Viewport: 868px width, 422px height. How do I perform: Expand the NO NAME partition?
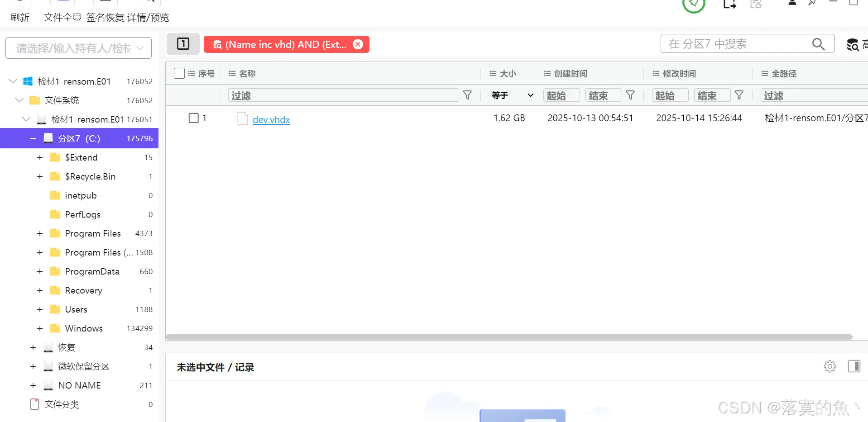(x=33, y=385)
